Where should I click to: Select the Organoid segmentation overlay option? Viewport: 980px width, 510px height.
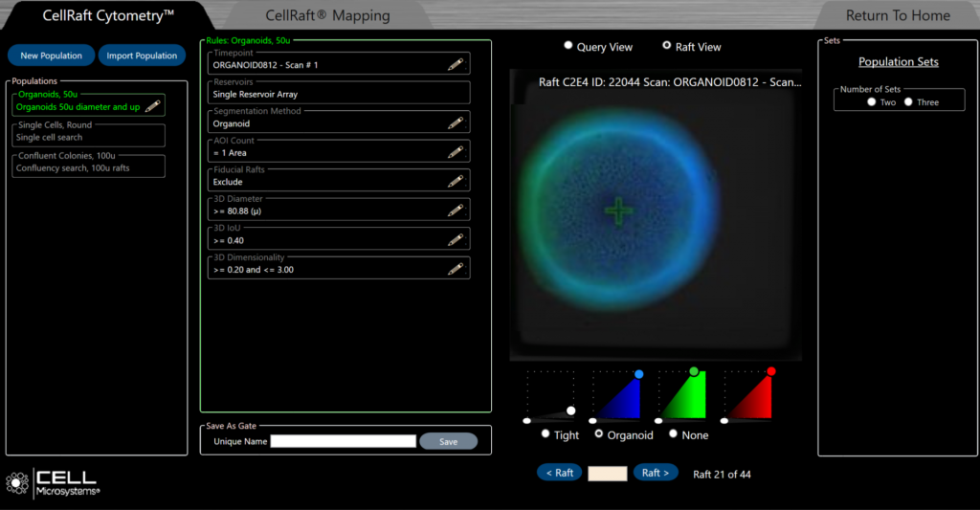coord(599,433)
